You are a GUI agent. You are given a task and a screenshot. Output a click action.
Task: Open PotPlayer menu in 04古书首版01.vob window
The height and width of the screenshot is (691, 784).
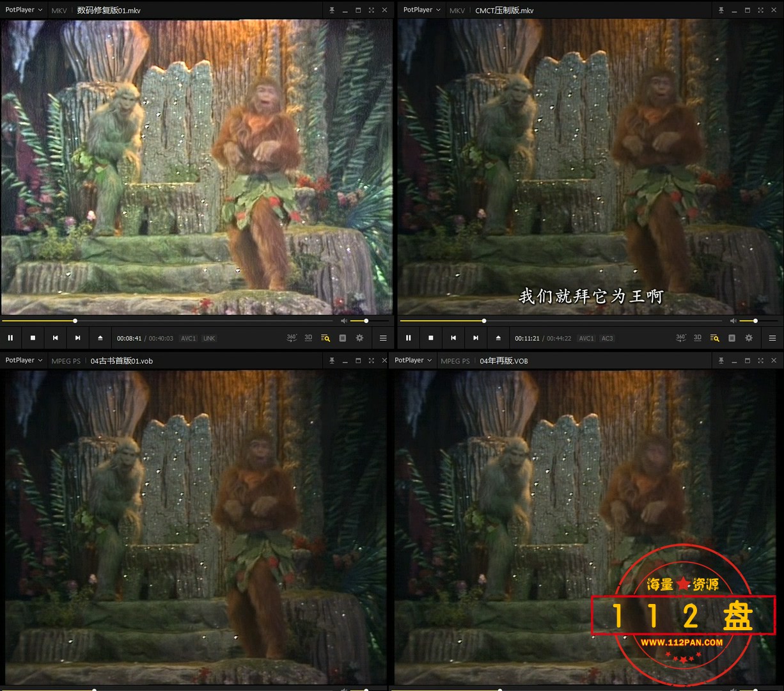24,360
